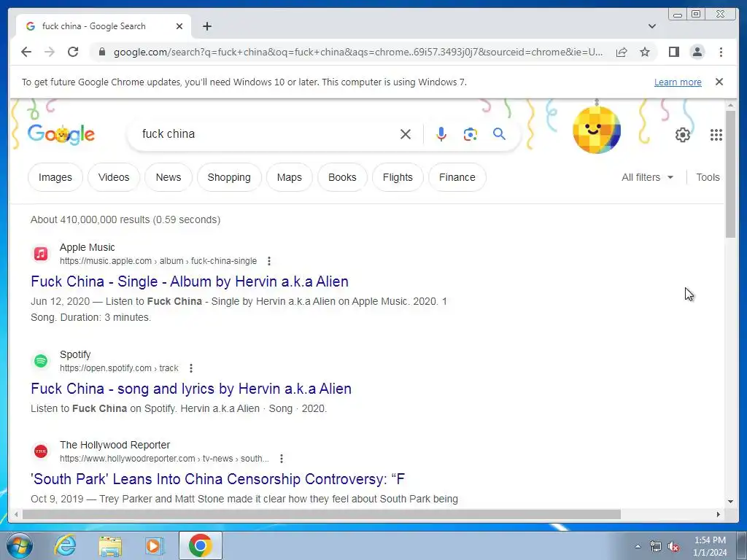This screenshot has width=747, height=560.
Task: Open Windows Media Player from taskbar
Action: 155,545
